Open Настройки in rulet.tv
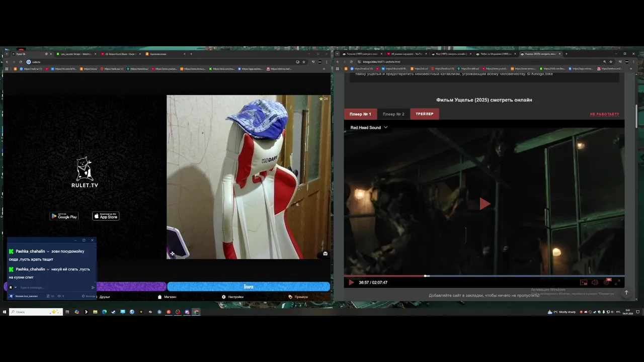This screenshot has height=362, width=644. click(232, 297)
